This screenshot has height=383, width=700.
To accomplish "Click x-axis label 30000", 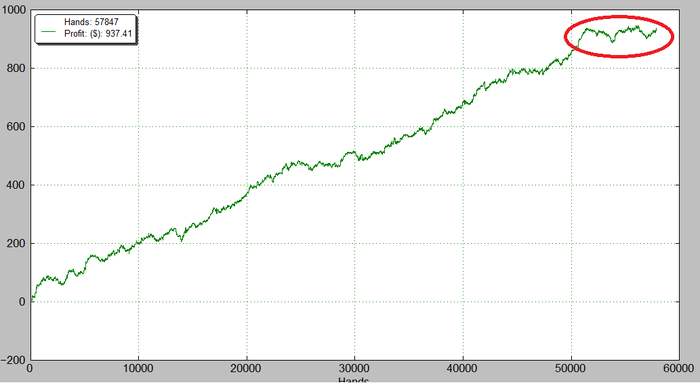I will (x=354, y=369).
